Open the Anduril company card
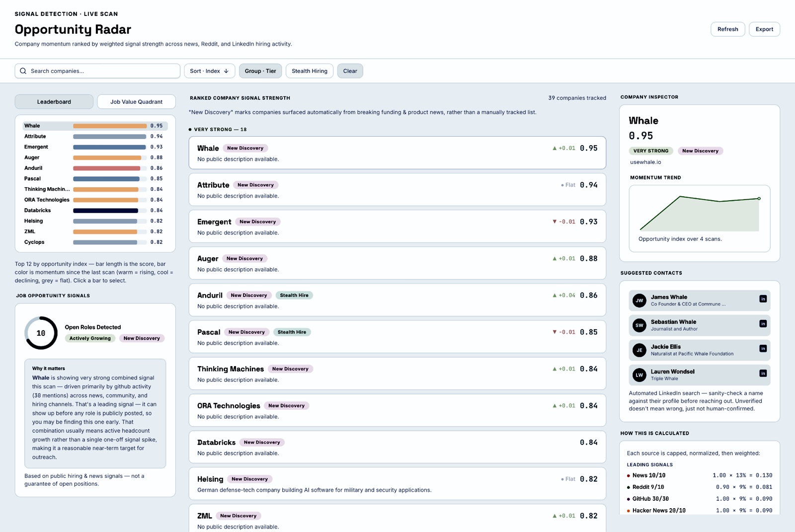The width and height of the screenshot is (795, 532). click(397, 300)
